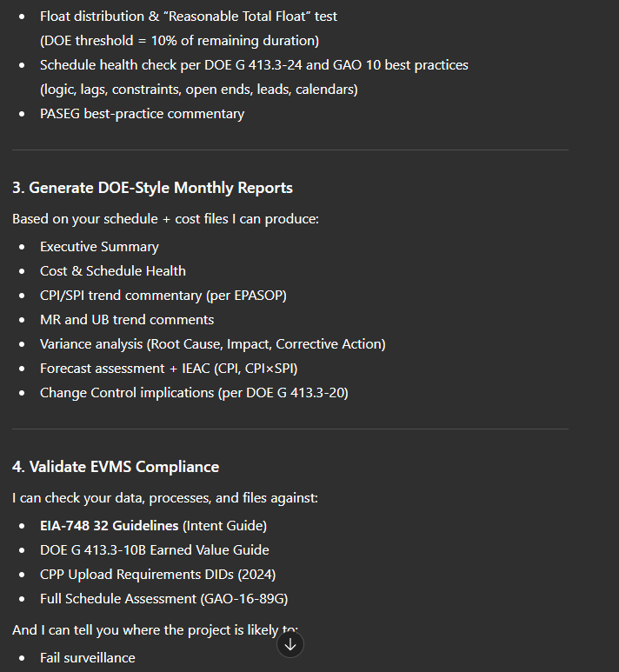The image size is (619, 672).
Task: Click the PASEG best-practice commentary bullet
Action: click(x=142, y=114)
